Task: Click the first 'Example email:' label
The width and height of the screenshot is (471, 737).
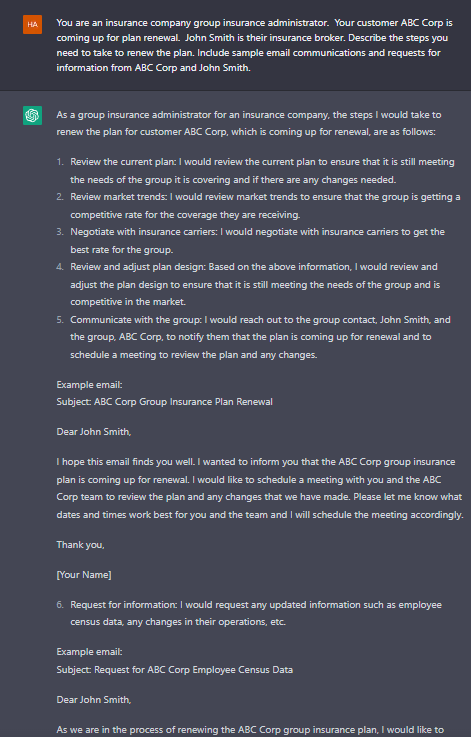Action: tap(89, 385)
